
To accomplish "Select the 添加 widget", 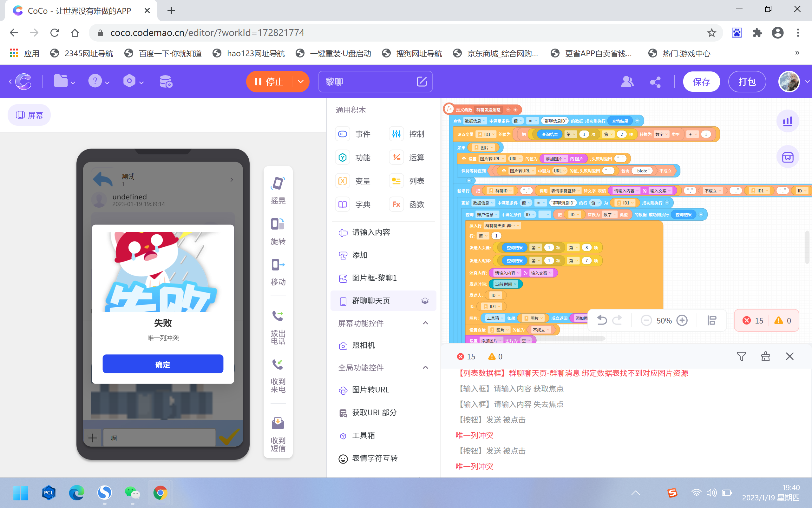I will [x=383, y=255].
